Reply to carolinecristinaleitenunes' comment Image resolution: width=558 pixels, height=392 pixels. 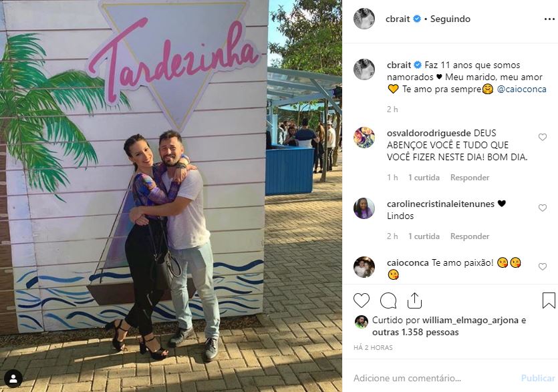(x=469, y=236)
